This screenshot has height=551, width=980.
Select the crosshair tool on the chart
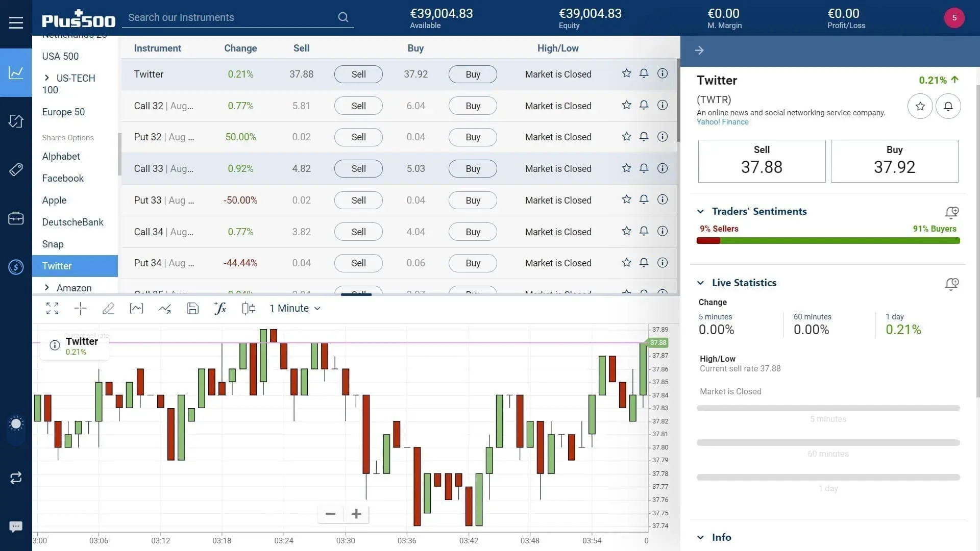[80, 308]
